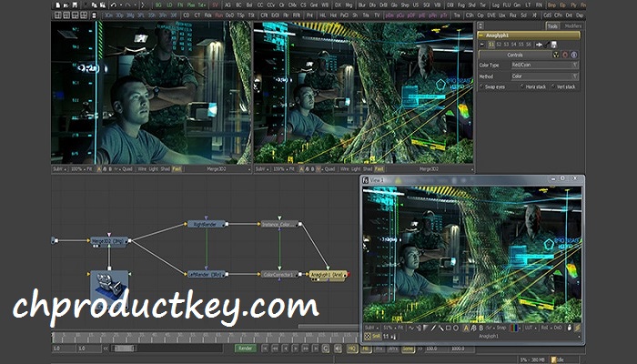Screen dimensions: 637x364
Task: Switch to the Modifiers tab
Action: pos(573,26)
